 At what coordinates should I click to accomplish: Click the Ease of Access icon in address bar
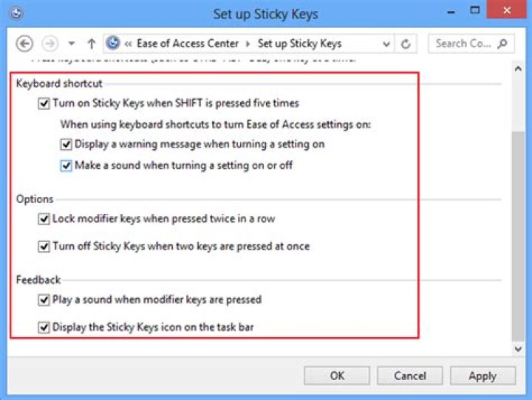[114, 44]
